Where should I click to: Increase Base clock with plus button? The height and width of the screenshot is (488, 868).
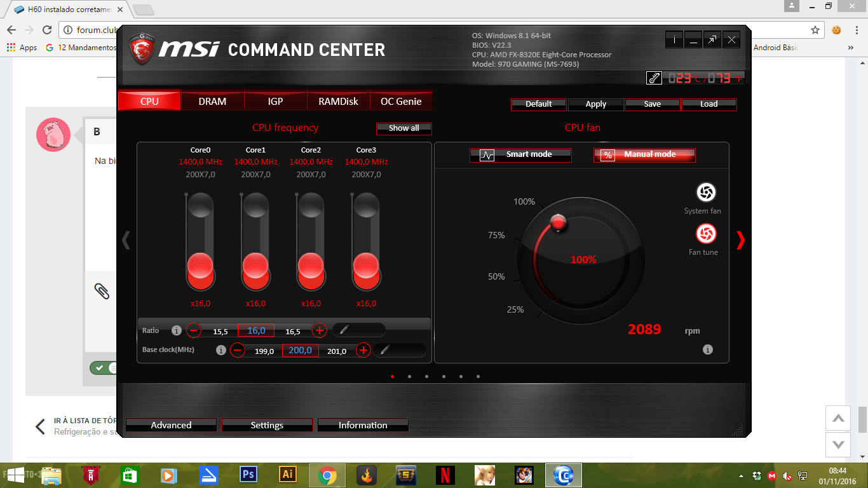tap(363, 350)
